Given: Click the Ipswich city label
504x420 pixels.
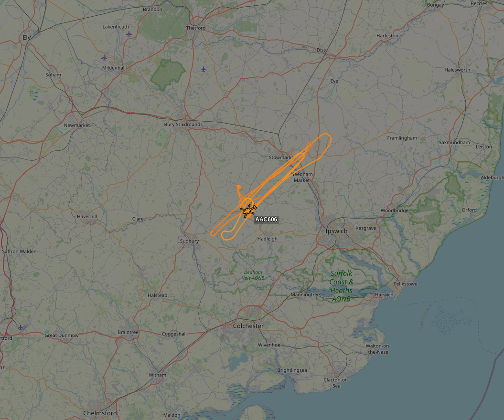Looking at the screenshot, I should coord(336,231).
